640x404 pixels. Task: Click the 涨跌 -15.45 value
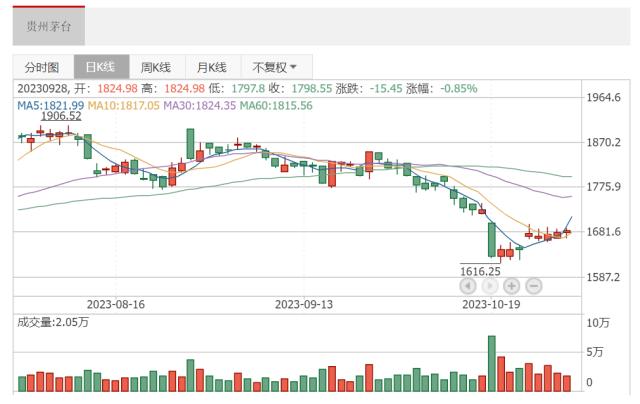386,89
